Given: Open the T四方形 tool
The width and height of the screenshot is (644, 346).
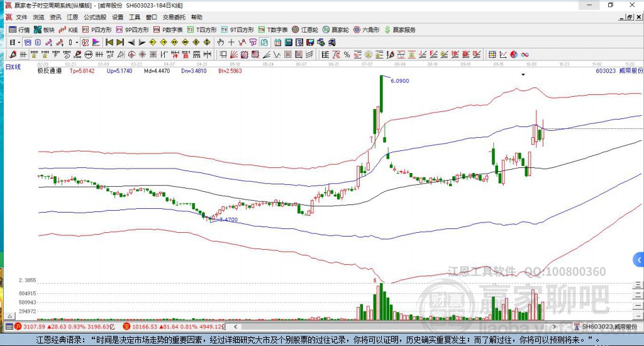Looking at the screenshot, I should pyautogui.click(x=202, y=30).
